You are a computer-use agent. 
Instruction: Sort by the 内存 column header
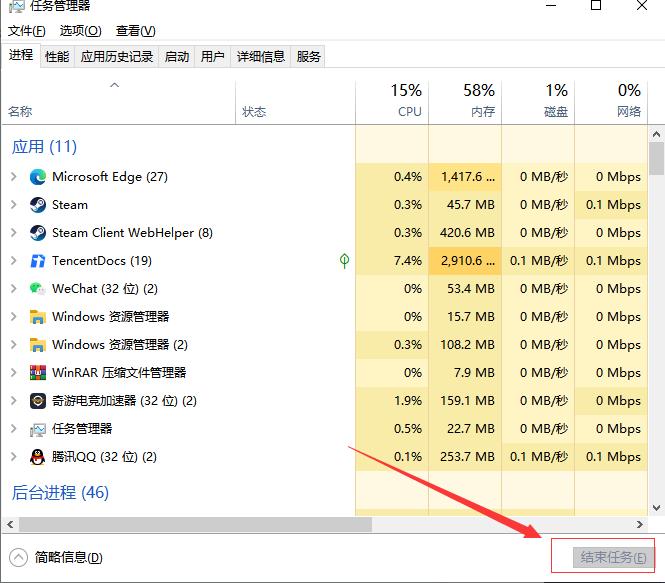tap(465, 102)
